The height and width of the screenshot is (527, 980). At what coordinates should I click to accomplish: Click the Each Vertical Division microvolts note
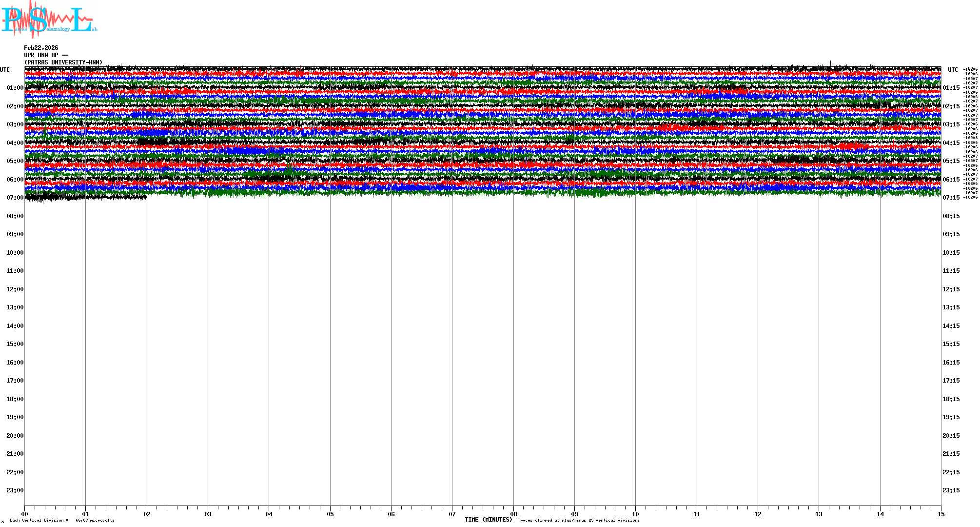point(62,520)
